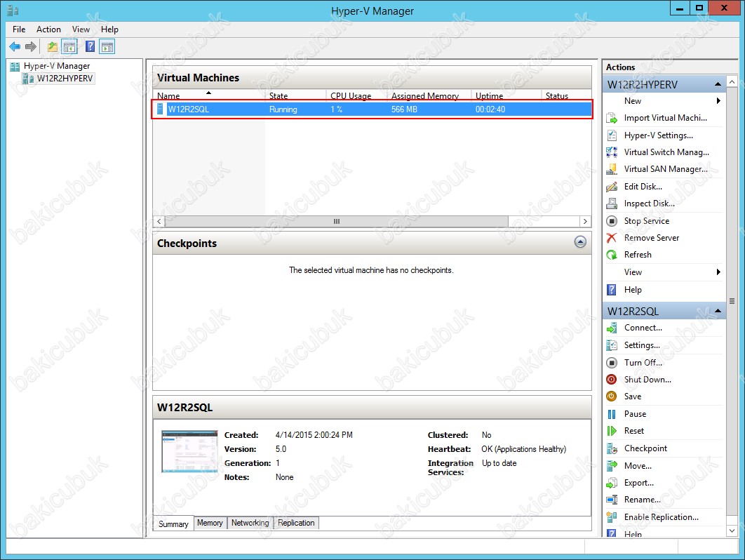This screenshot has height=560, width=745.
Task: Click Stop Service action link
Action: (x=647, y=221)
